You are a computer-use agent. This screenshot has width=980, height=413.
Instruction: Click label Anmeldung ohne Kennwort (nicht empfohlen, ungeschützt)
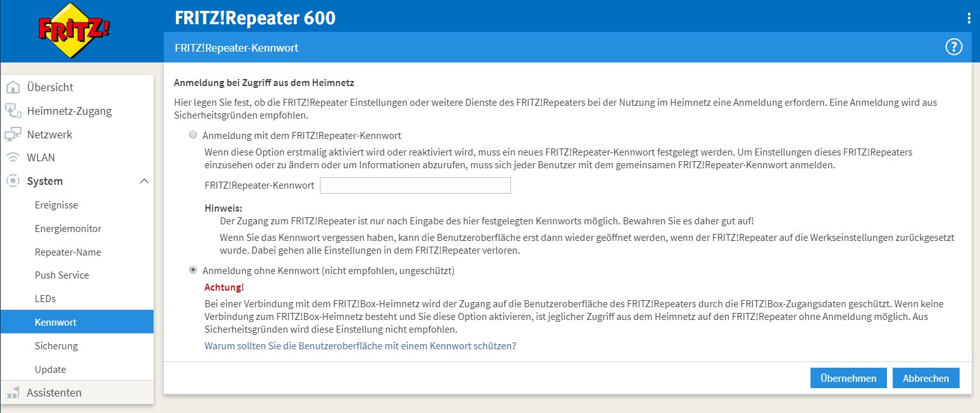pyautogui.click(x=328, y=271)
